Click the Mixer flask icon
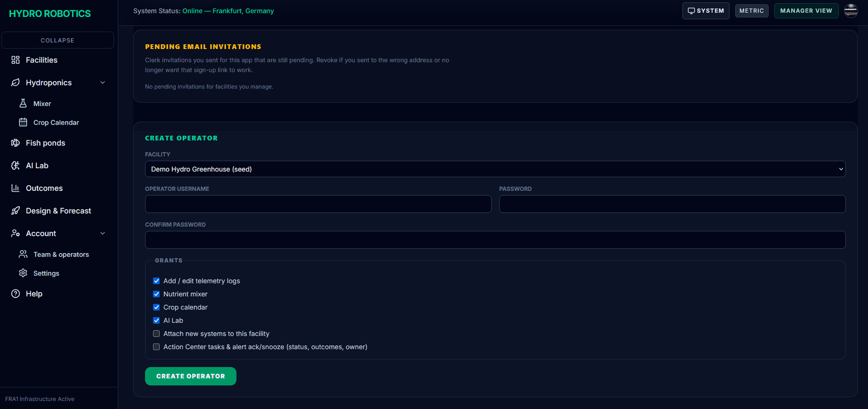Image resolution: width=868 pixels, height=409 pixels. coord(23,103)
